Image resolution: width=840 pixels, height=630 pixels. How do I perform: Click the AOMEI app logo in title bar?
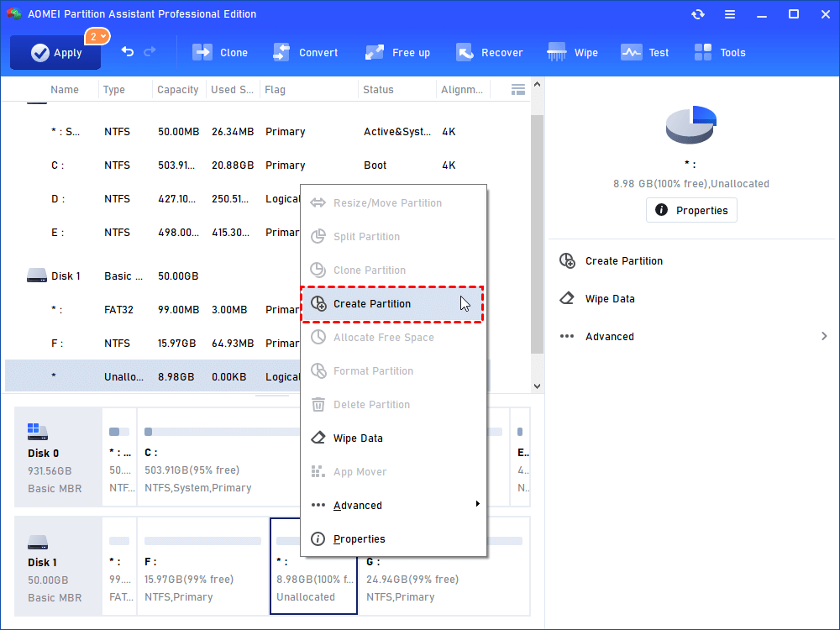tap(13, 14)
